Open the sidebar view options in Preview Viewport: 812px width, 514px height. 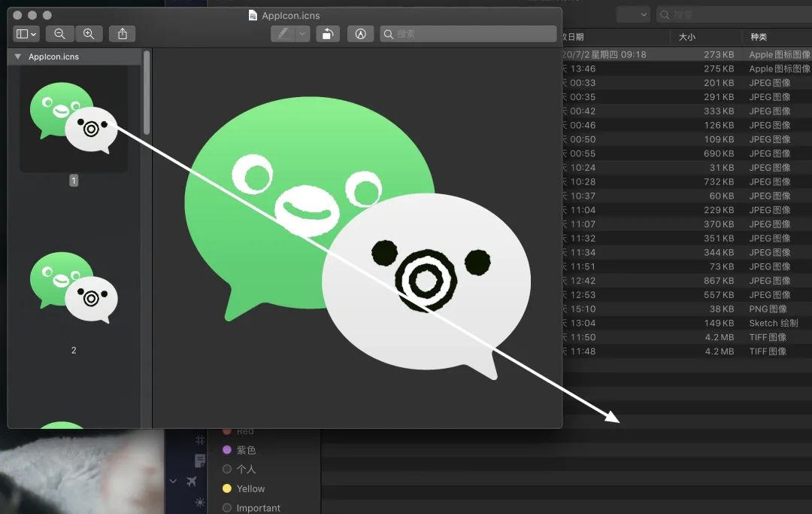(x=26, y=34)
